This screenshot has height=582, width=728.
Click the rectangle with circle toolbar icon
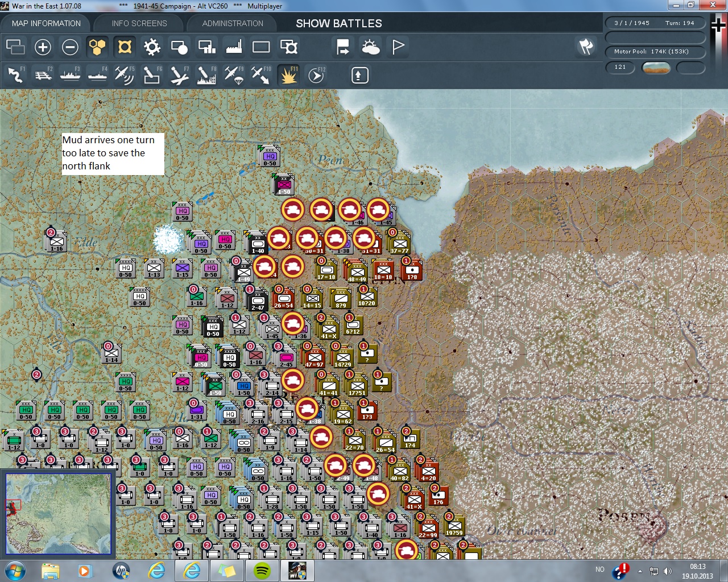tap(179, 47)
